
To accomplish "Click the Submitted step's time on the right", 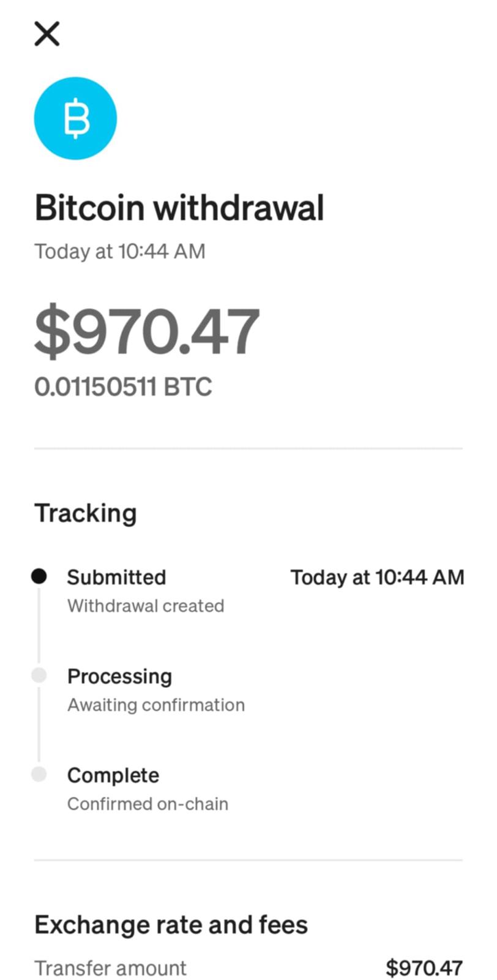I will tap(377, 577).
